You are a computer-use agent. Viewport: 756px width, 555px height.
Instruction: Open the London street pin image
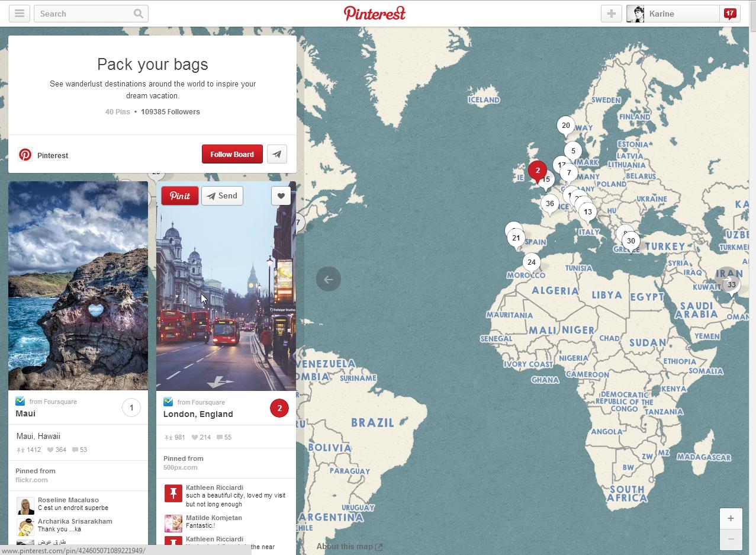226,286
